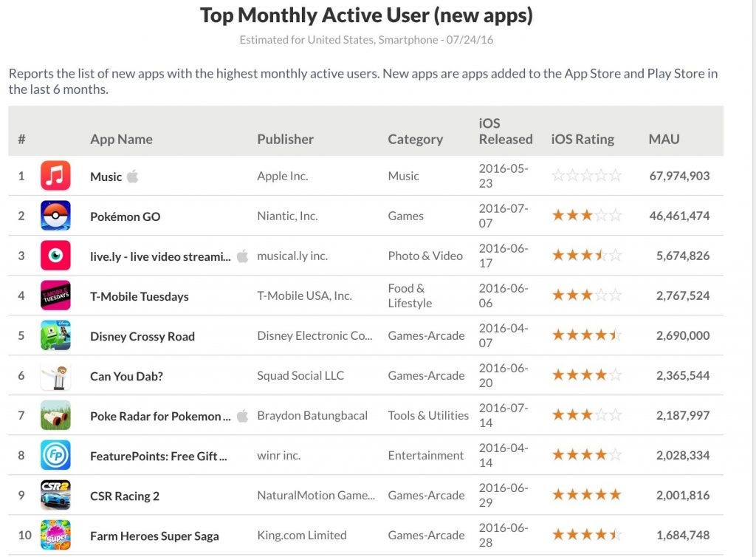Click publisher Niantic, Inc.
756x557 pixels.
[x=287, y=216]
